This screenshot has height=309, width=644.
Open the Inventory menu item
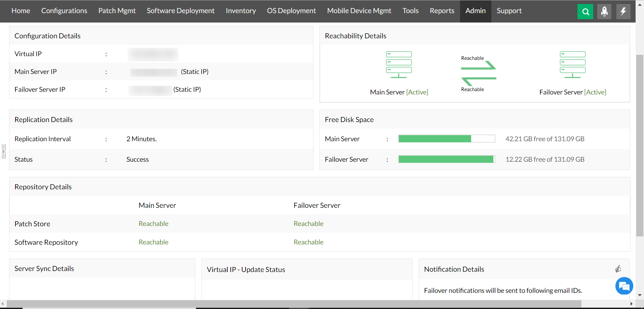[x=241, y=11]
